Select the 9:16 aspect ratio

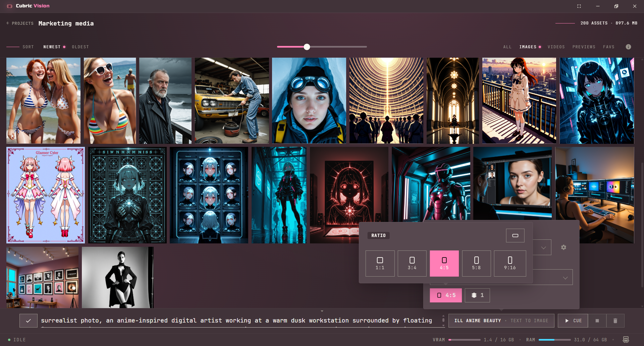(x=510, y=264)
